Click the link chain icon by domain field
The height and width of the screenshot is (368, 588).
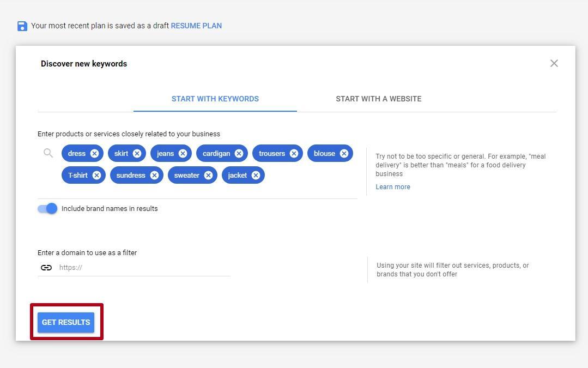(x=46, y=268)
